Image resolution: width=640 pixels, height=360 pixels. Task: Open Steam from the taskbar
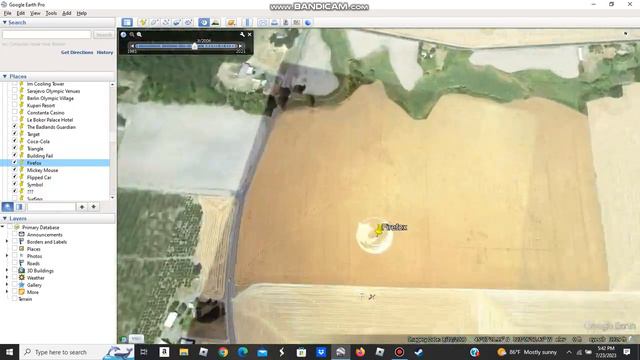click(x=419, y=352)
